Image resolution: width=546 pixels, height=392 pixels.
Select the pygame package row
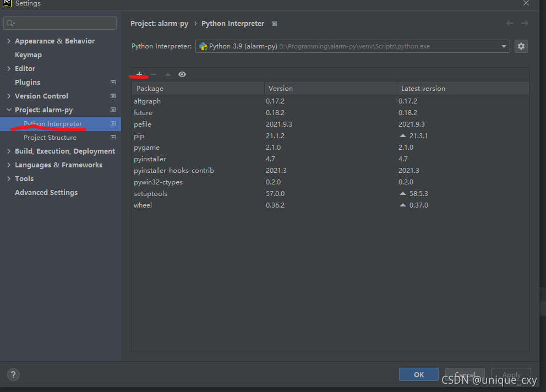coord(330,147)
